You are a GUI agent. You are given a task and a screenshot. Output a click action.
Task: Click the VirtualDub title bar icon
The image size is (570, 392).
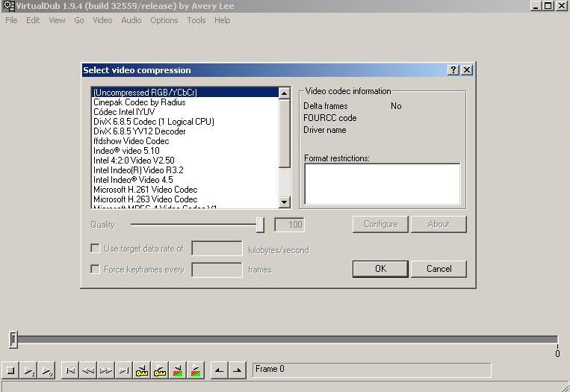click(x=8, y=6)
